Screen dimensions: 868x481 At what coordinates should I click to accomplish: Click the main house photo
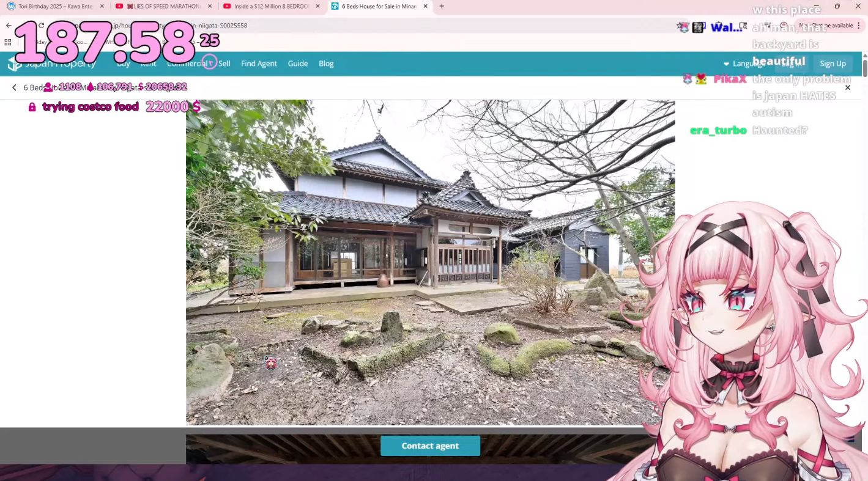tap(430, 262)
